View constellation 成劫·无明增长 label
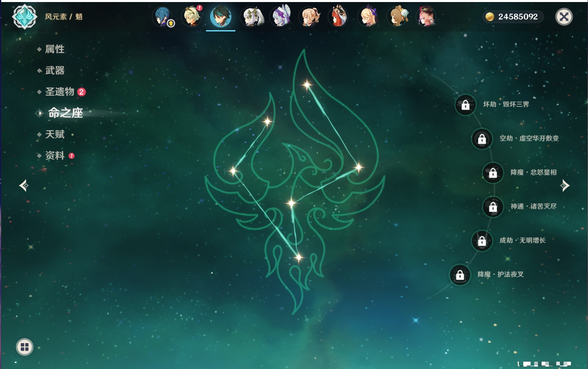 pos(522,240)
